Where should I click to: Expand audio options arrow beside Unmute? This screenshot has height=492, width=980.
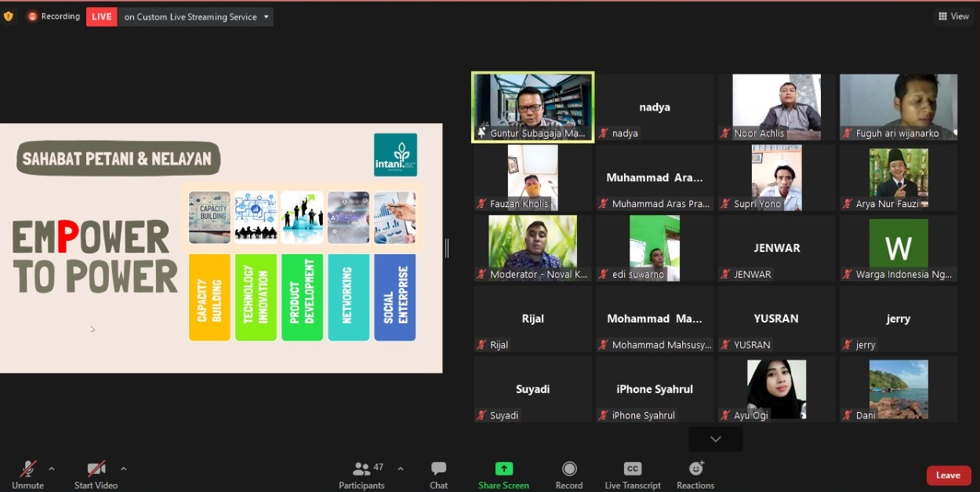[x=52, y=468]
